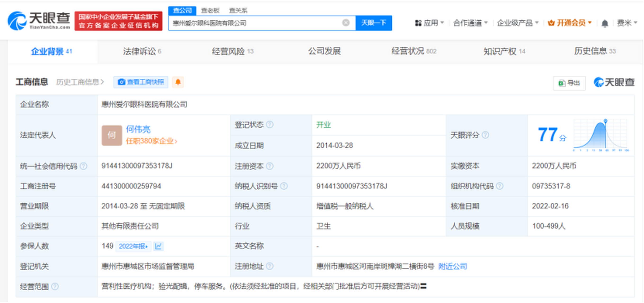
Task: Click the 天眼一下 search button
Action: (x=374, y=23)
